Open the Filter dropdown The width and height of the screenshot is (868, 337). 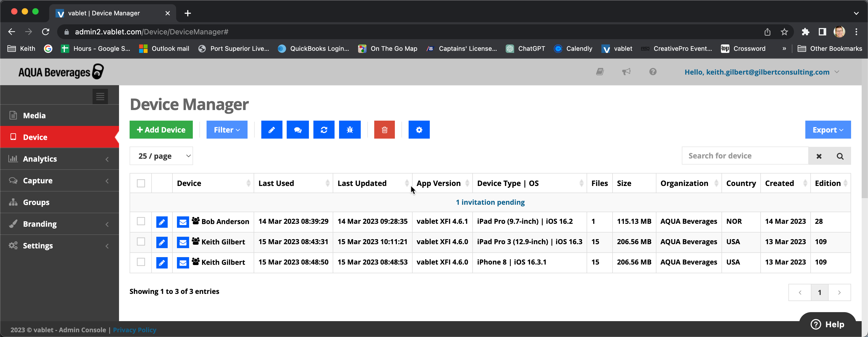(x=227, y=130)
